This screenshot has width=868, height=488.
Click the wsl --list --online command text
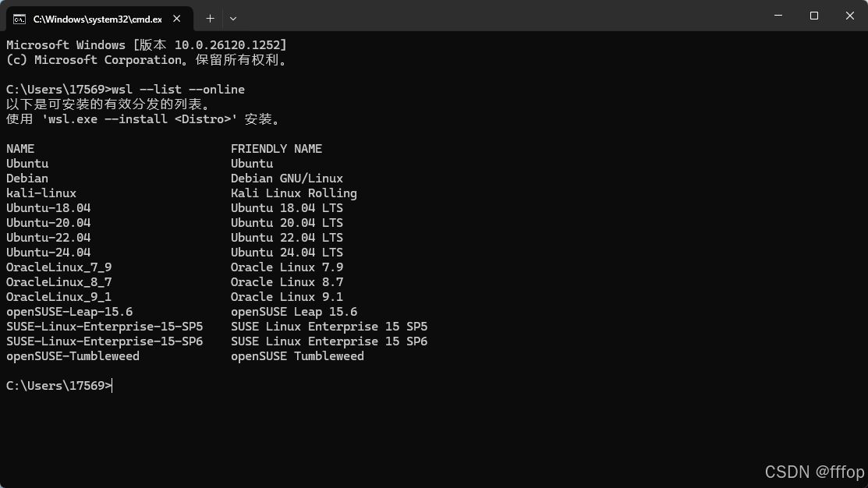pyautogui.click(x=180, y=89)
